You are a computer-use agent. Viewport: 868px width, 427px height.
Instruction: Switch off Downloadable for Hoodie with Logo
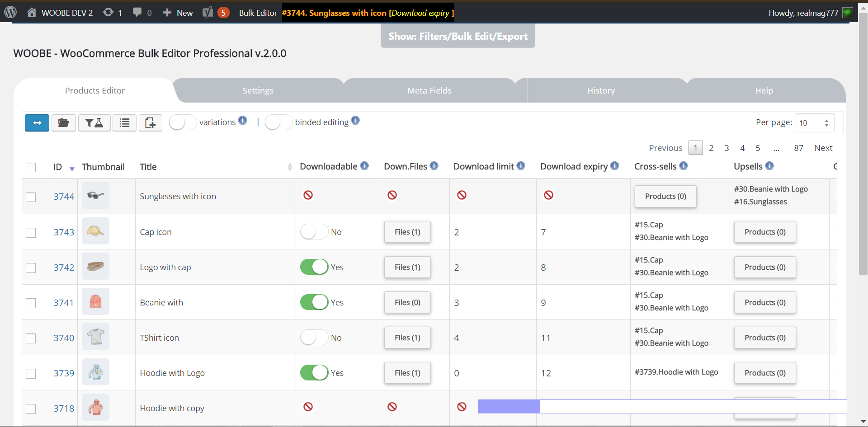click(314, 373)
